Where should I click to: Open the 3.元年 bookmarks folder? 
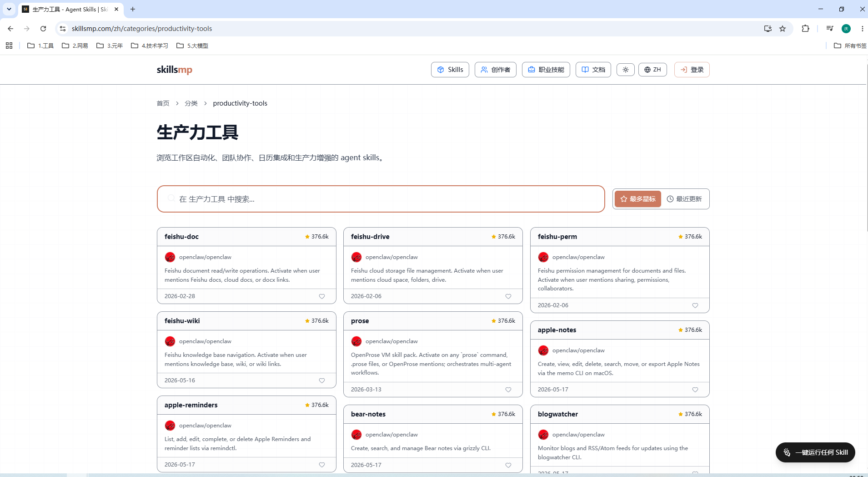[110, 46]
